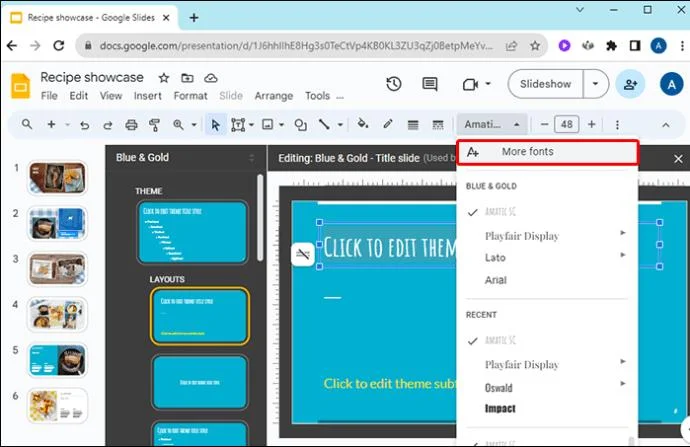Click the border color pencil icon
This screenshot has height=447, width=690.
click(x=388, y=124)
